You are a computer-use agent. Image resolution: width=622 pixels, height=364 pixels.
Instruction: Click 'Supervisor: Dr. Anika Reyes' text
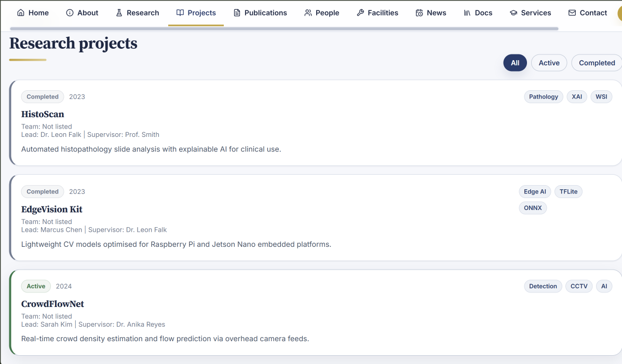[122, 325]
